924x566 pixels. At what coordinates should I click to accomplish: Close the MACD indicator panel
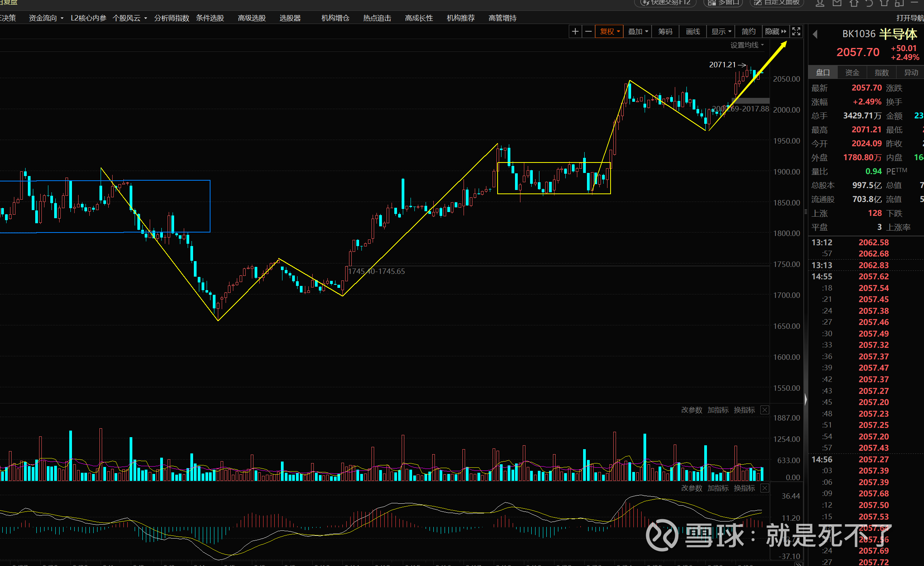click(x=765, y=488)
